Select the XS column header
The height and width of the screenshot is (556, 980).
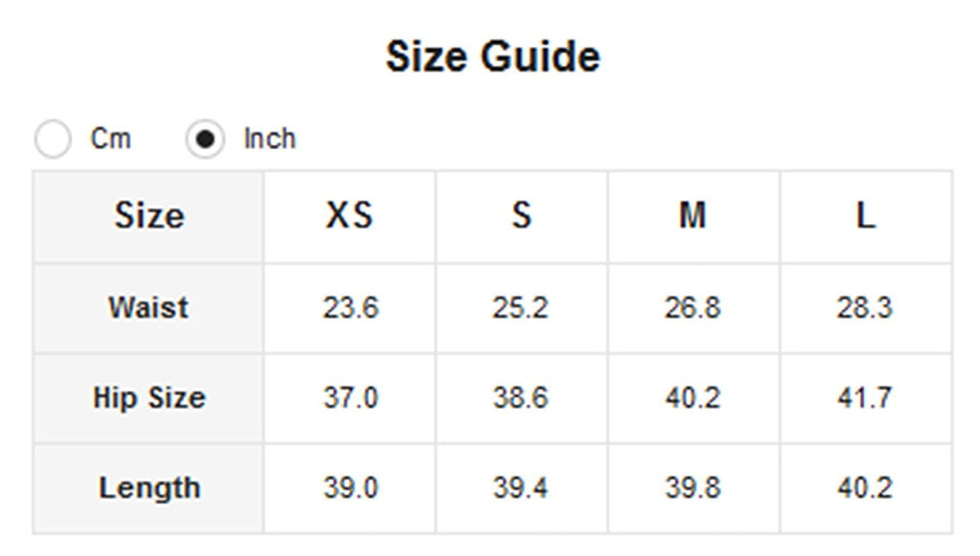pyautogui.click(x=350, y=217)
